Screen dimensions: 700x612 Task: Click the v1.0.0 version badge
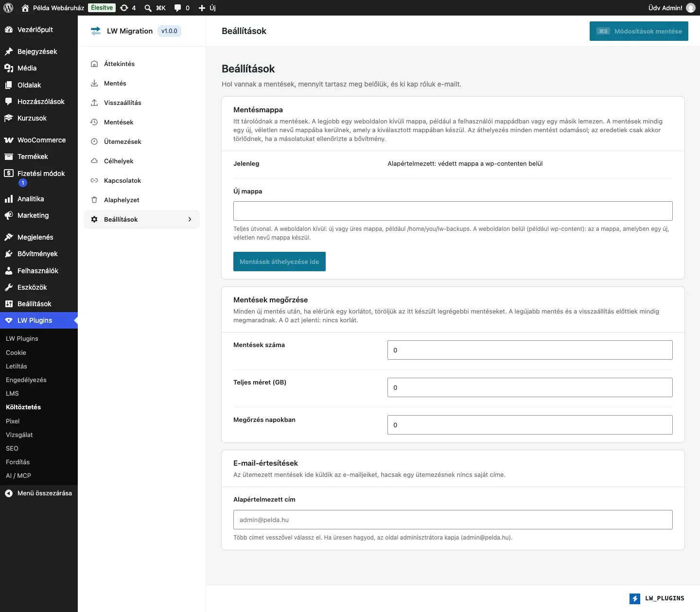[x=169, y=31]
